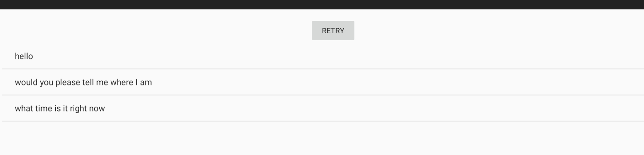This screenshot has height=155, width=644.
Task: Click empty area below the last list row
Action: [x=322, y=138]
